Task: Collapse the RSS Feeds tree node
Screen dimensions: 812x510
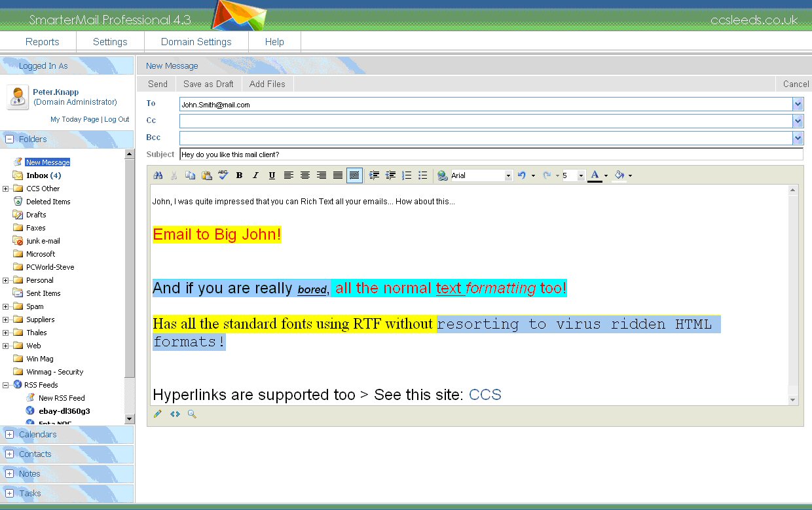Action: (6, 385)
